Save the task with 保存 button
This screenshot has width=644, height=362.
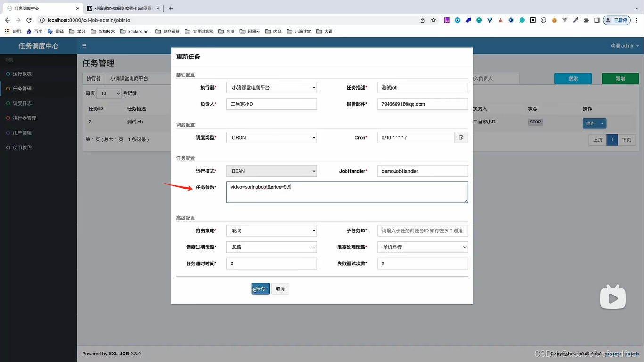[x=261, y=289]
